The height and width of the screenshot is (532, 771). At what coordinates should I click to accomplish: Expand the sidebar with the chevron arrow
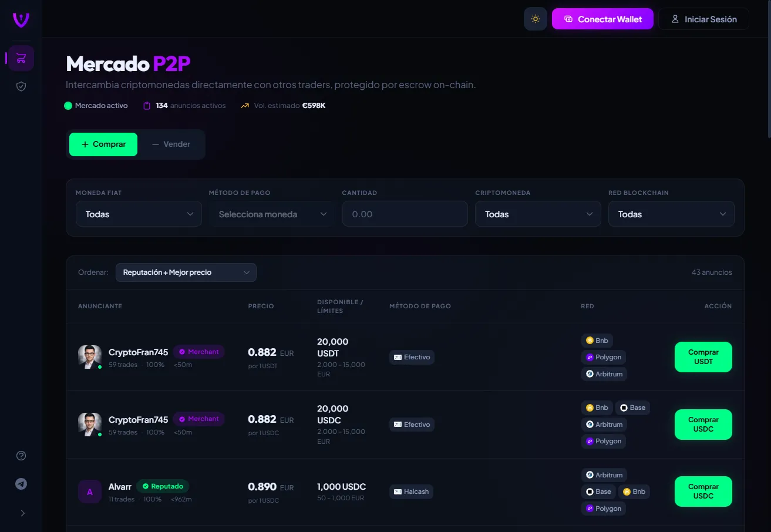pos(22,513)
